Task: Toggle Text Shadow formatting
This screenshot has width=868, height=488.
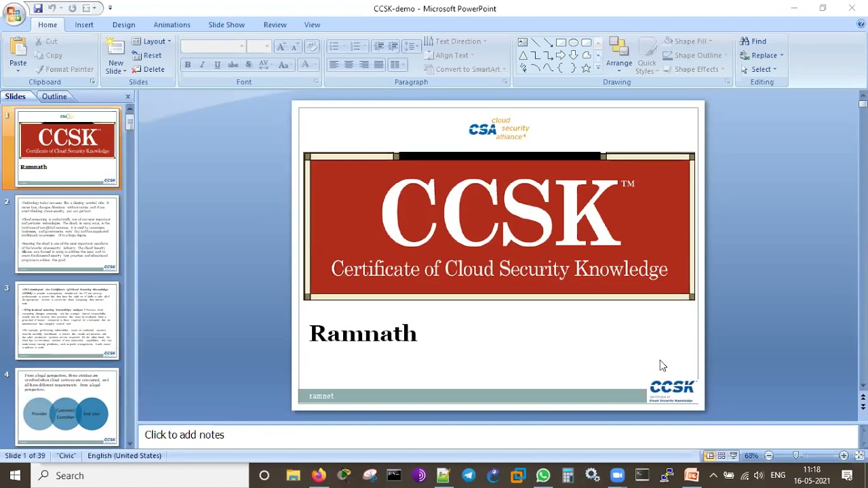Action: pos(248,65)
